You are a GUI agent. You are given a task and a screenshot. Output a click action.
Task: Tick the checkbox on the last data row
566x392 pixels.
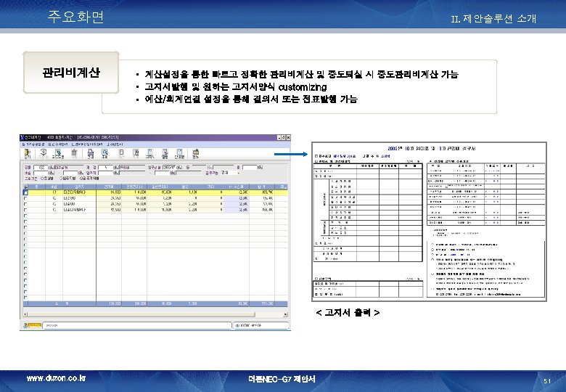[25, 210]
